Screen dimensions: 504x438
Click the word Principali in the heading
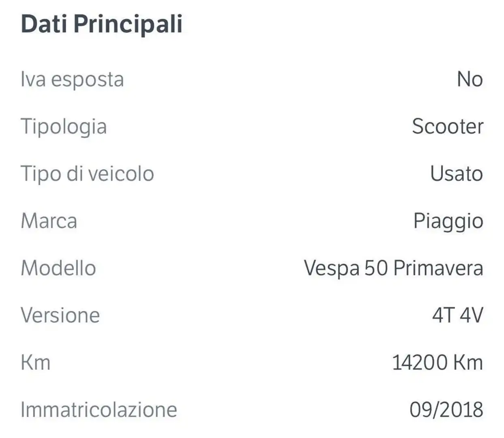click(128, 24)
